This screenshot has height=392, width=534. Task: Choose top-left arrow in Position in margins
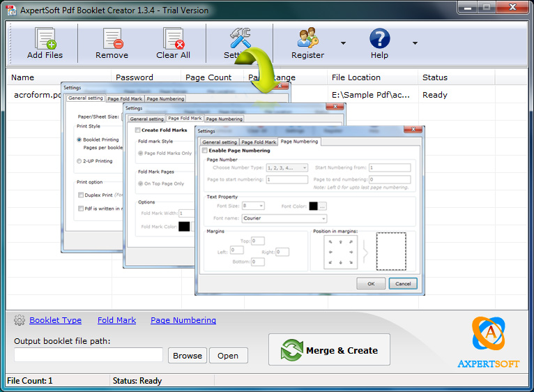click(x=330, y=241)
